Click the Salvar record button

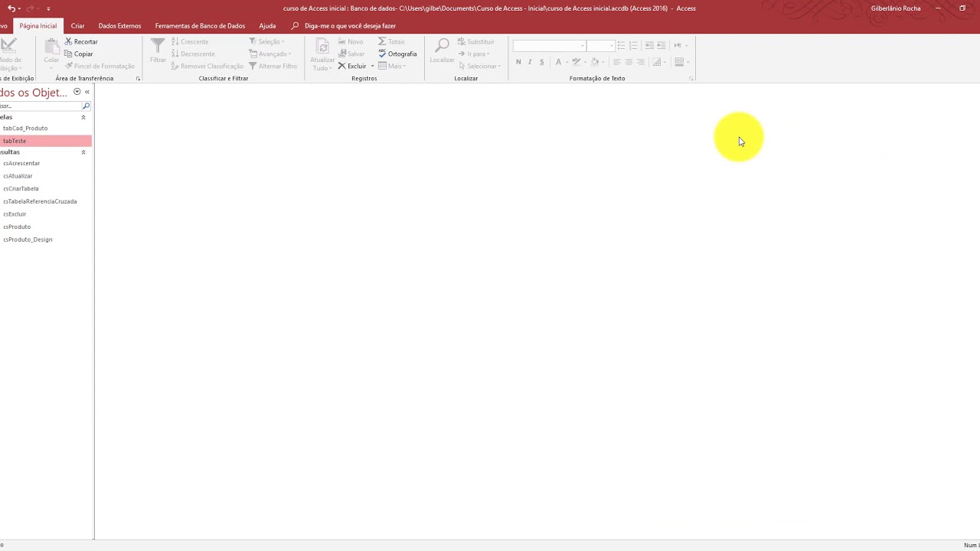(x=351, y=54)
